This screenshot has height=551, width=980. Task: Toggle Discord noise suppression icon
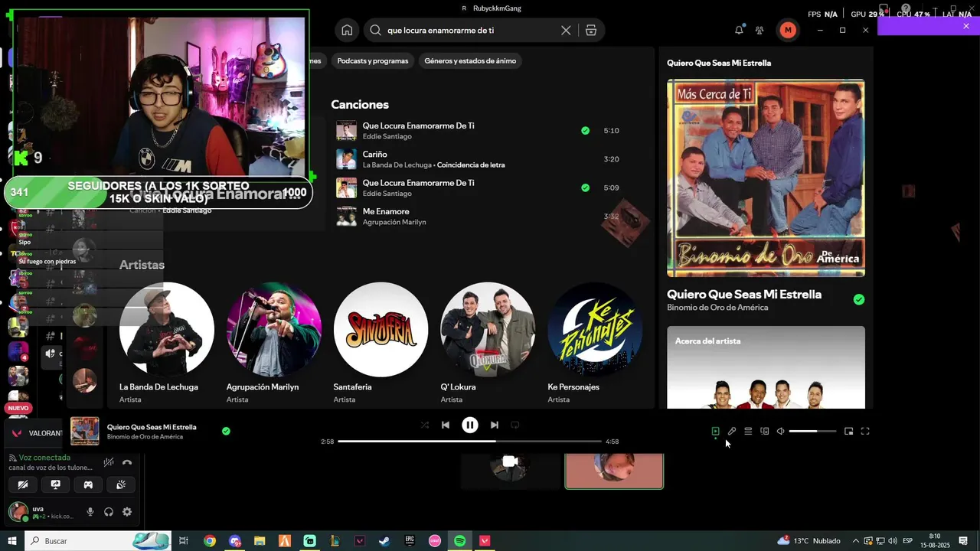point(109,462)
